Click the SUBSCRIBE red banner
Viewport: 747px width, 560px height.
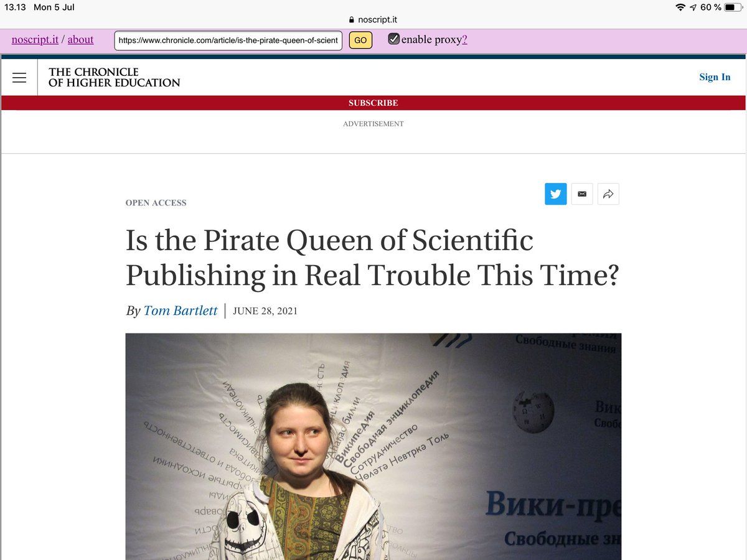(x=374, y=103)
